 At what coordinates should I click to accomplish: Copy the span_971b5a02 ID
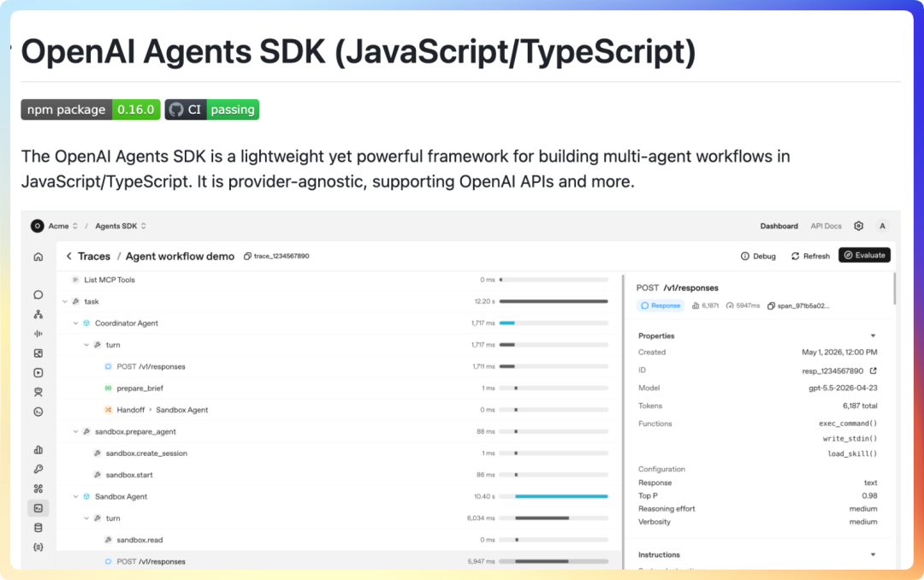pyautogui.click(x=771, y=306)
